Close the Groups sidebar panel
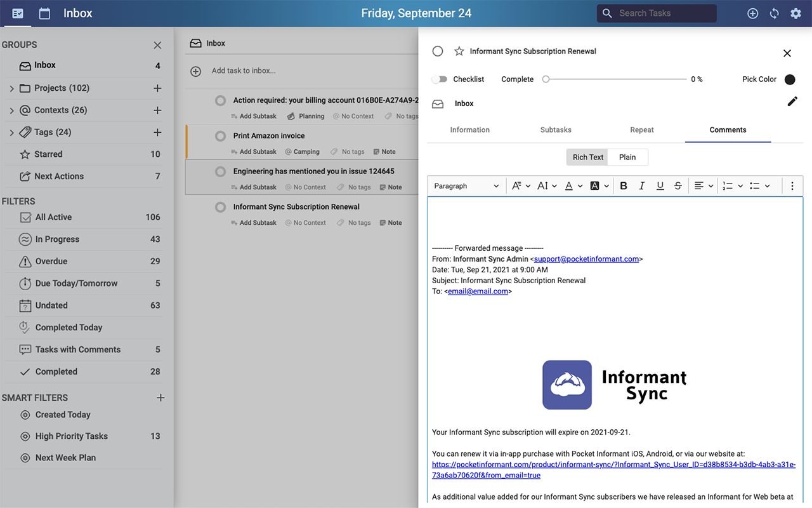The image size is (812, 508). click(157, 45)
